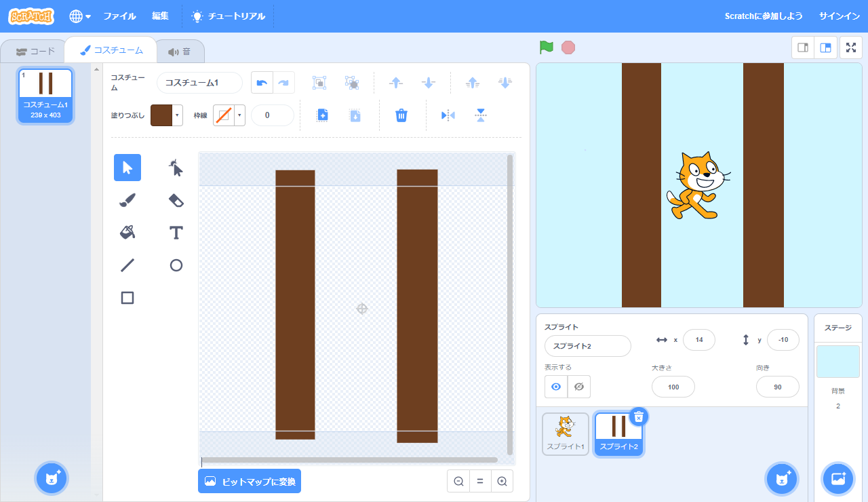This screenshot has width=868, height=502.
Task: Click the y position field showing -10
Action: [783, 340]
